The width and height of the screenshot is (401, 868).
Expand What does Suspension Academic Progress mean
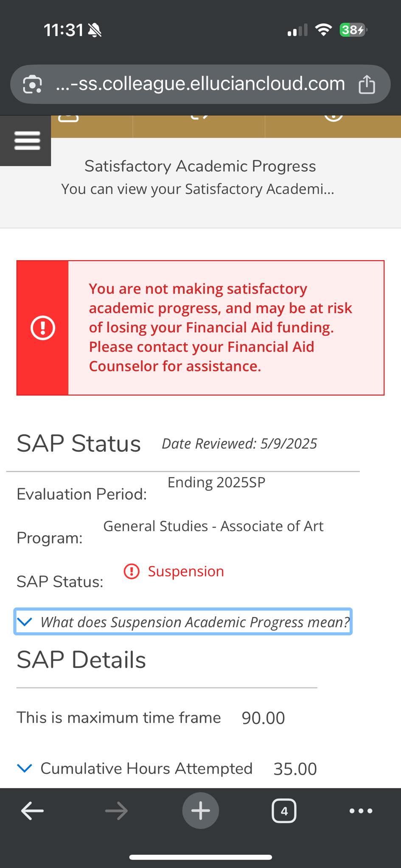coord(183,622)
